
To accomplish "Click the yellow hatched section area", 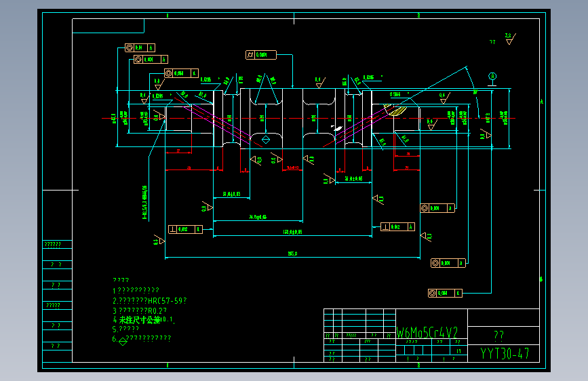I will (x=395, y=110).
